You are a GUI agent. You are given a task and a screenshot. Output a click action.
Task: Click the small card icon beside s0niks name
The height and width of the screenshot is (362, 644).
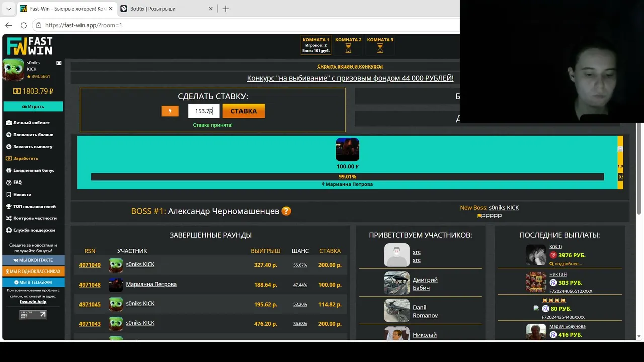point(59,63)
